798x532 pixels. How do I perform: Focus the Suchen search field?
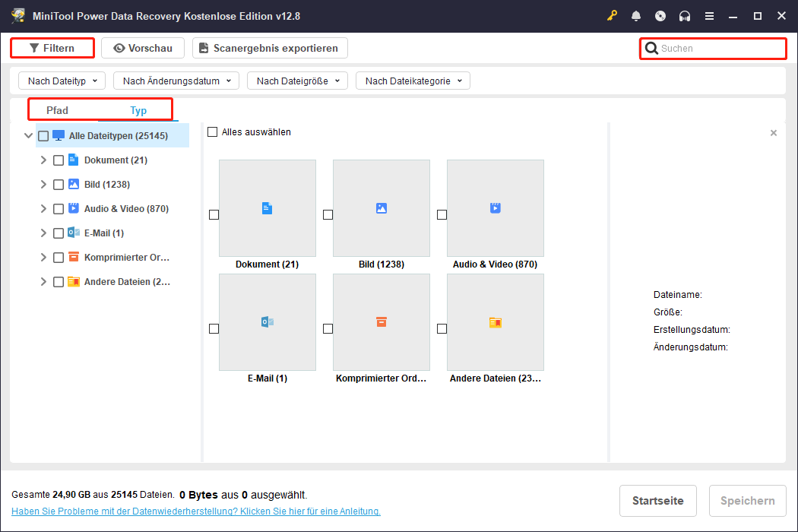point(713,49)
